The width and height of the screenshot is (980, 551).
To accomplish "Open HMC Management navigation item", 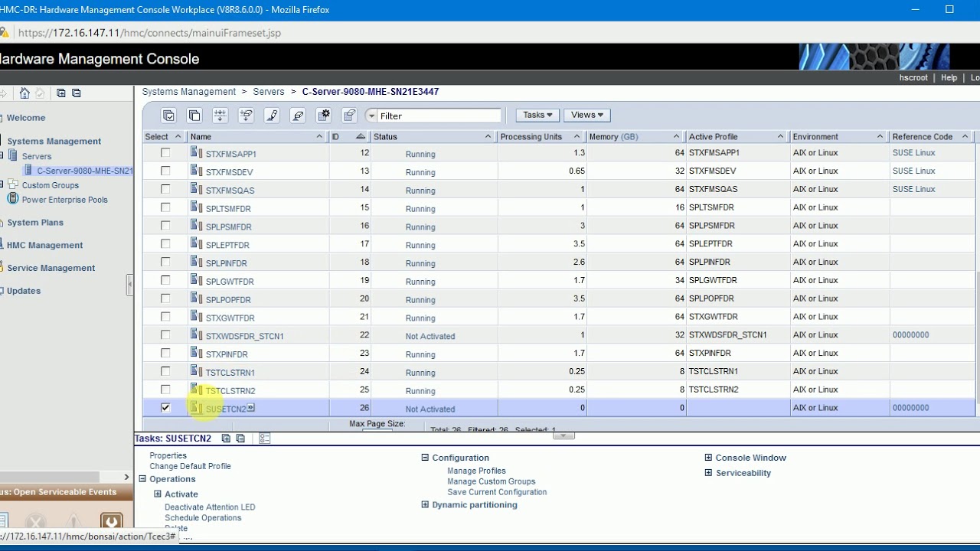I will (44, 245).
